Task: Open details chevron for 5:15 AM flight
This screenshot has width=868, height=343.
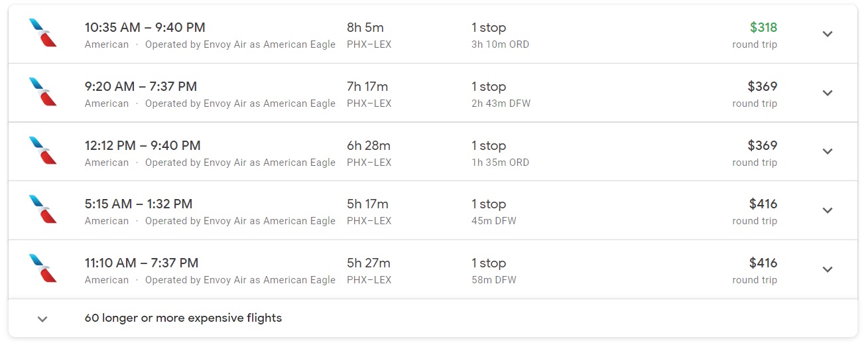Action: (x=827, y=210)
